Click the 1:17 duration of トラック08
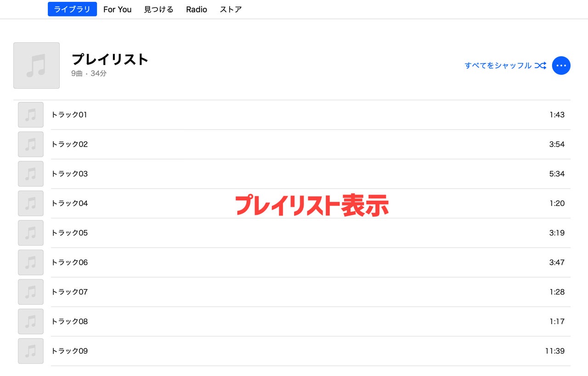This screenshot has height=376, width=588. pyautogui.click(x=557, y=321)
